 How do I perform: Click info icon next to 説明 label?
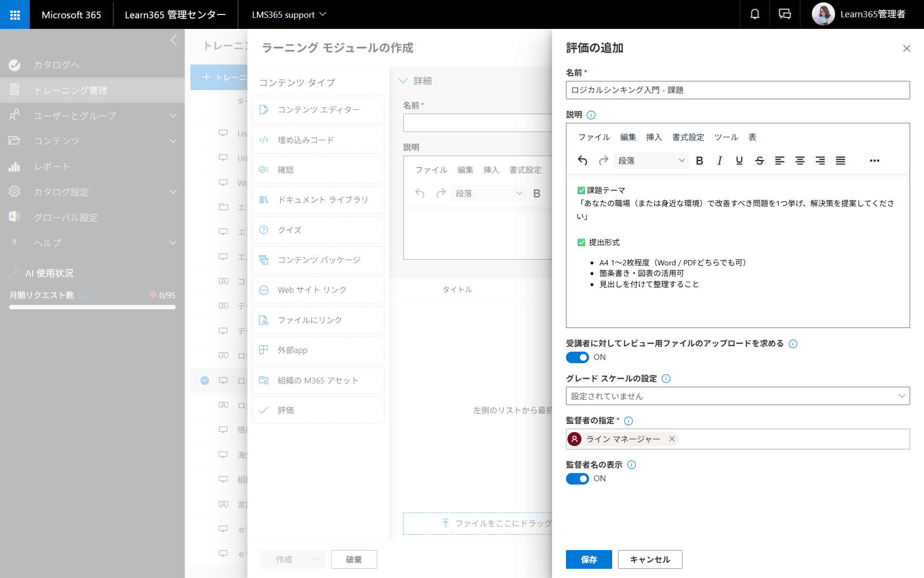point(591,115)
